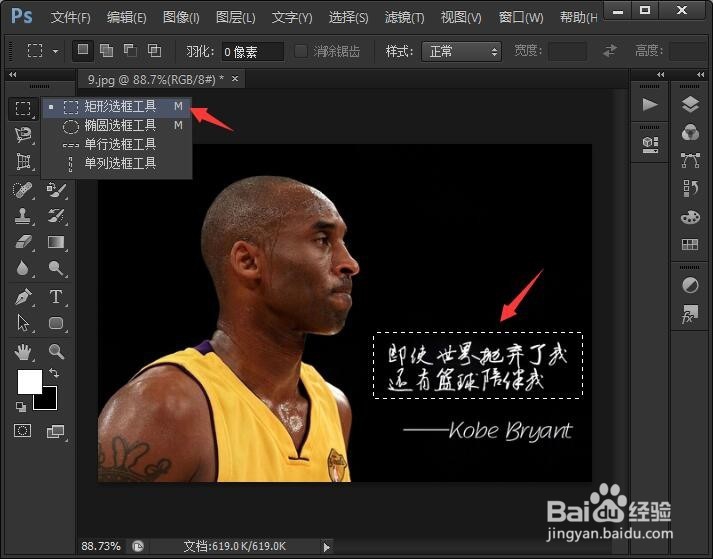Select the Direct Selection arrow tool
713x559 pixels.
click(23, 323)
